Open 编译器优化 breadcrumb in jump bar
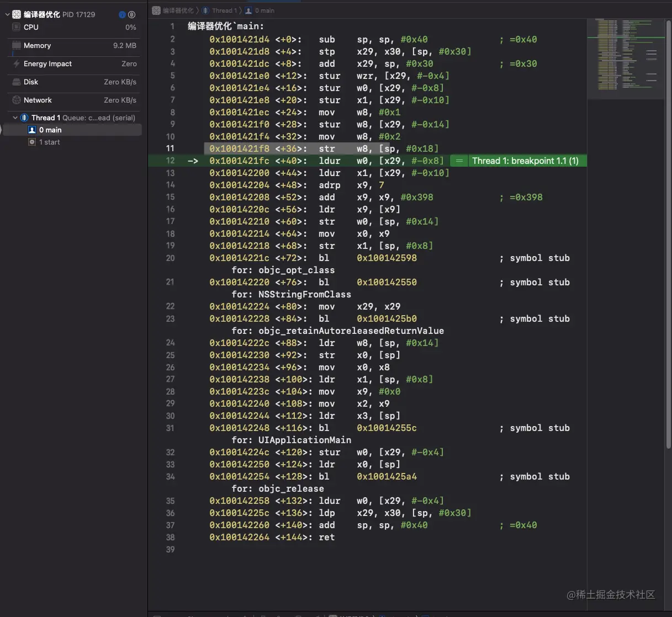Image resolution: width=672 pixels, height=617 pixels. (x=178, y=10)
